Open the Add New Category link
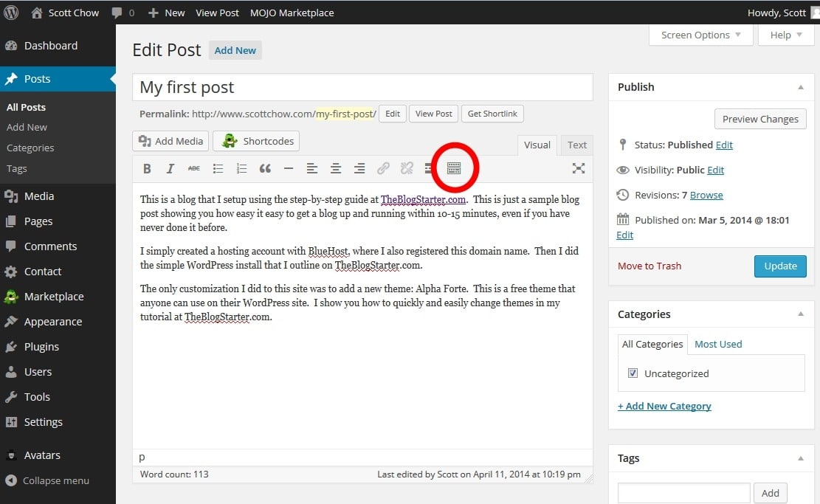 (664, 406)
